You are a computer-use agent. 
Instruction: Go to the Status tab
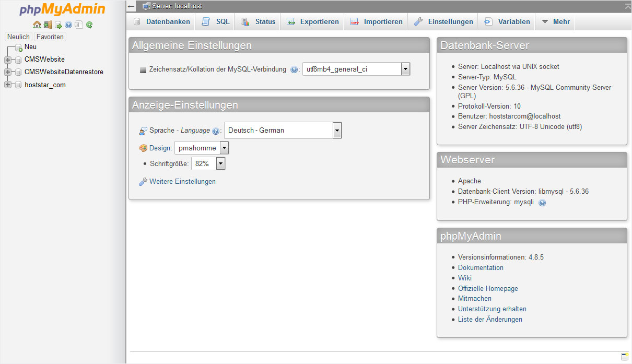(258, 21)
